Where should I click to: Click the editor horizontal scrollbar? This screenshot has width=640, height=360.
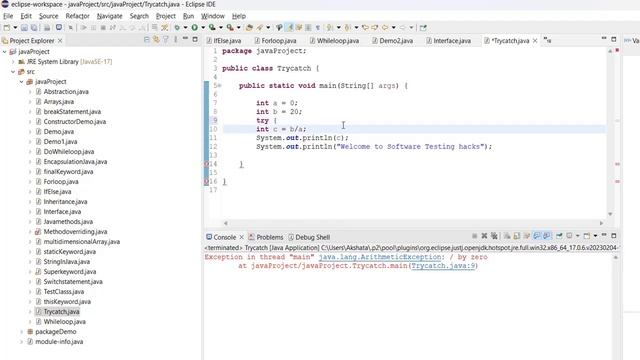click(413, 223)
